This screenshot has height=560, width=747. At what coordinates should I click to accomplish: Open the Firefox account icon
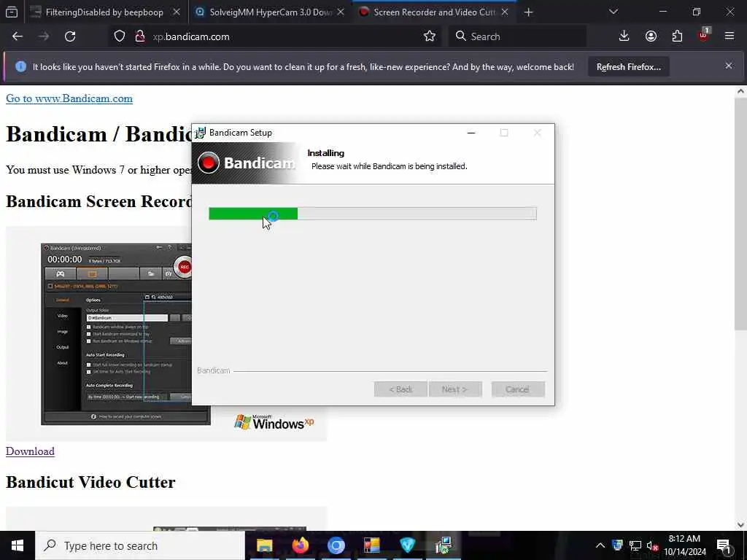(651, 36)
